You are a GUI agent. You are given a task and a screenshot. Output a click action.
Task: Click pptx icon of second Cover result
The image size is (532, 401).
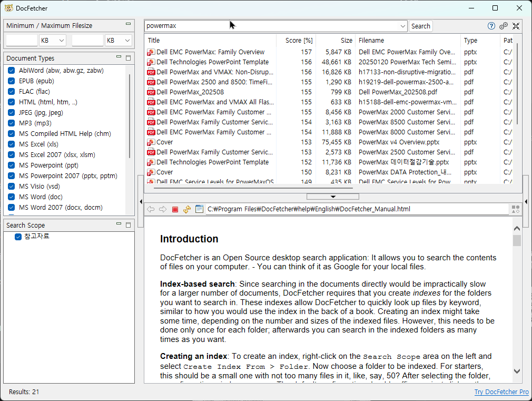coord(151,172)
